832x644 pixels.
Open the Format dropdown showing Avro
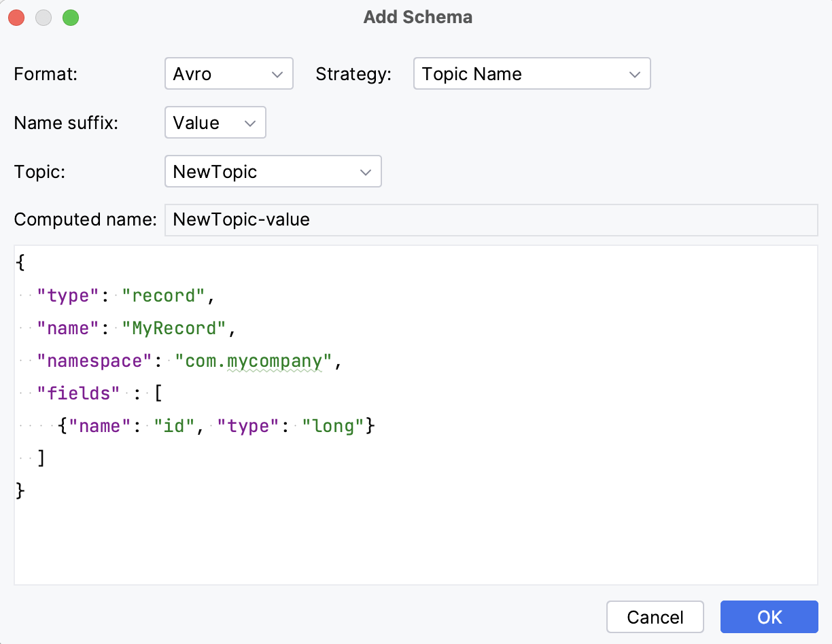click(x=228, y=73)
